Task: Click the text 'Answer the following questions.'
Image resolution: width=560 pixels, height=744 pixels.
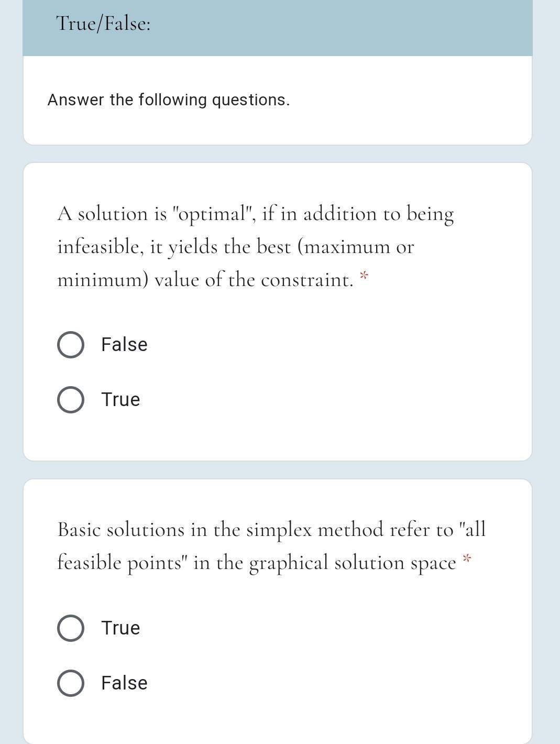Action: pos(169,100)
